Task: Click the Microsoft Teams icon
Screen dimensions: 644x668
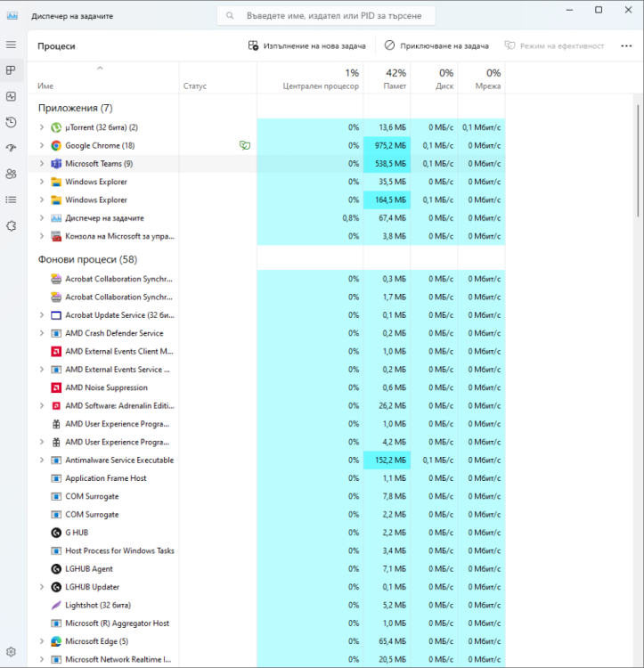Action: tap(56, 164)
